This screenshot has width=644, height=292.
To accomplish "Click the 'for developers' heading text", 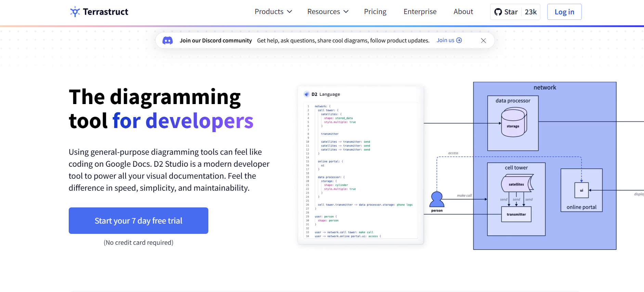I will click(x=183, y=121).
